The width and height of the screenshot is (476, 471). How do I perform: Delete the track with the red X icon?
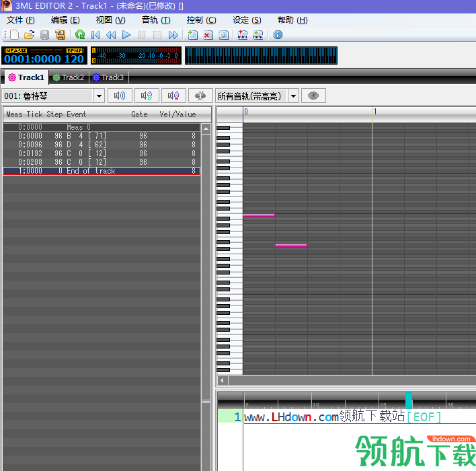(x=208, y=35)
